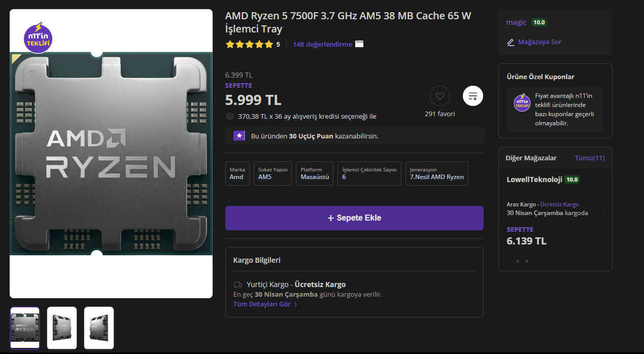644x354 pixels.
Task: Click the LowellTeknoloji 10.0 rating badge
Action: point(572,180)
